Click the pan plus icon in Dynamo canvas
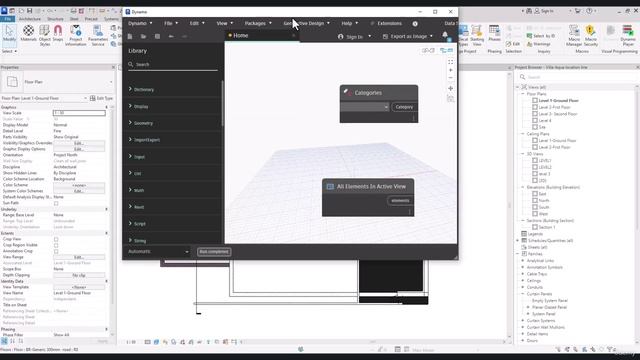 coord(450,88)
